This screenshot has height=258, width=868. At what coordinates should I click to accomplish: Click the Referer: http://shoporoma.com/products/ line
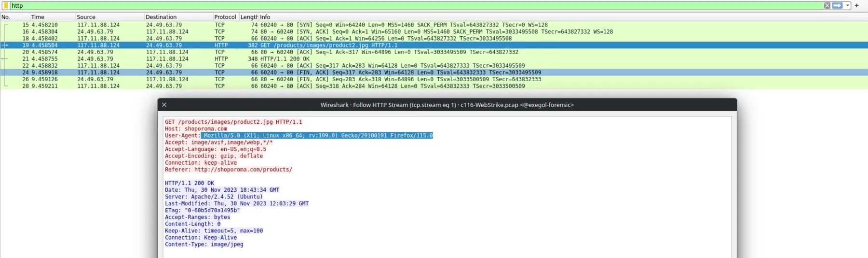[x=229, y=169]
